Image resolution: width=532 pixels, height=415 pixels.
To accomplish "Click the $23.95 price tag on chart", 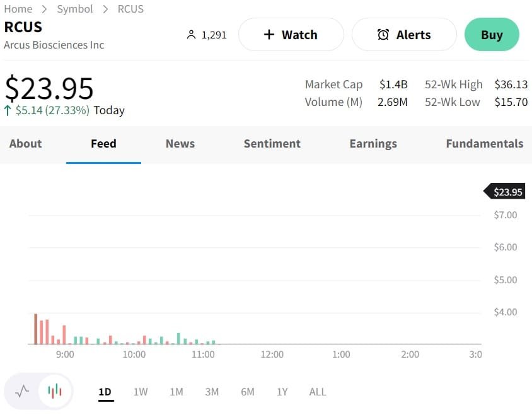I will click(506, 192).
